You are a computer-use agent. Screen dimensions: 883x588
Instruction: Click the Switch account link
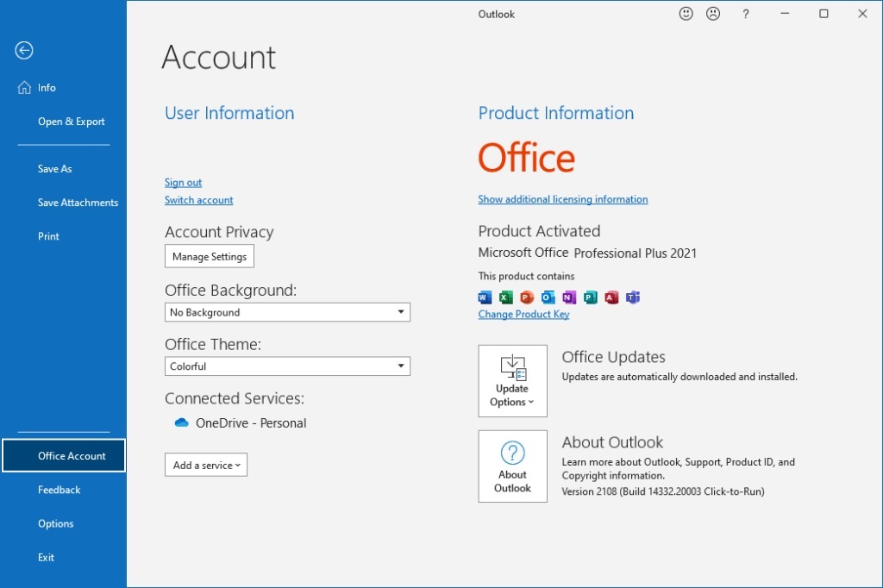click(x=199, y=200)
